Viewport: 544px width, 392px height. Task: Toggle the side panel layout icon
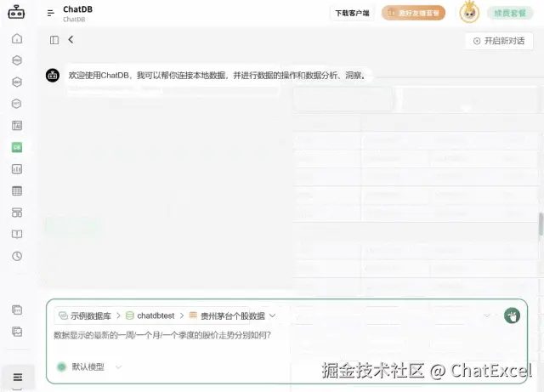click(x=54, y=40)
